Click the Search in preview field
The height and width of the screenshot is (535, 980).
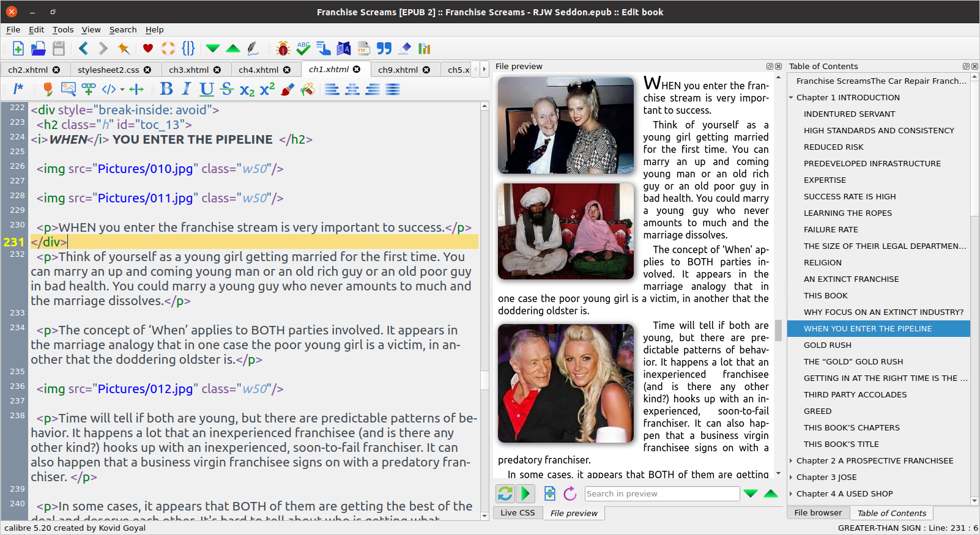[x=662, y=493]
